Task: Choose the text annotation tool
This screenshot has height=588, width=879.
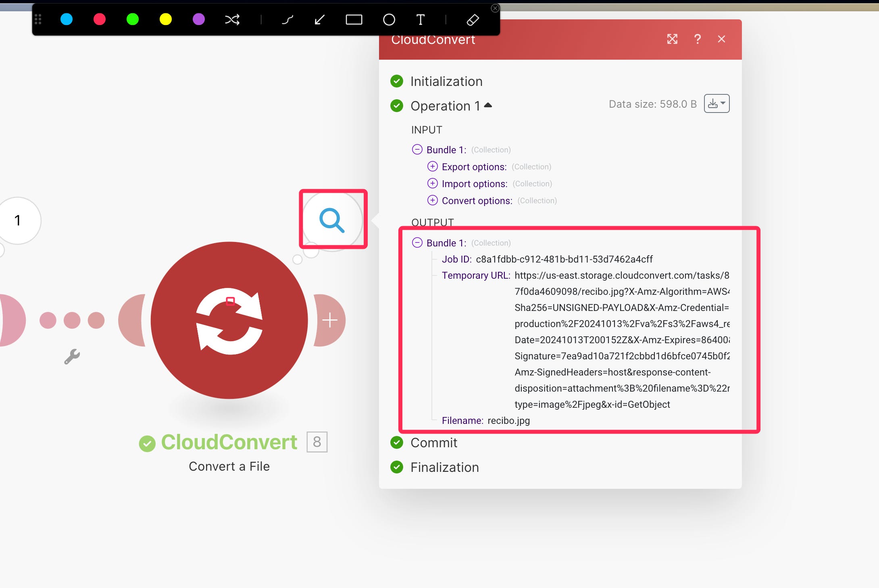Action: coord(420,19)
